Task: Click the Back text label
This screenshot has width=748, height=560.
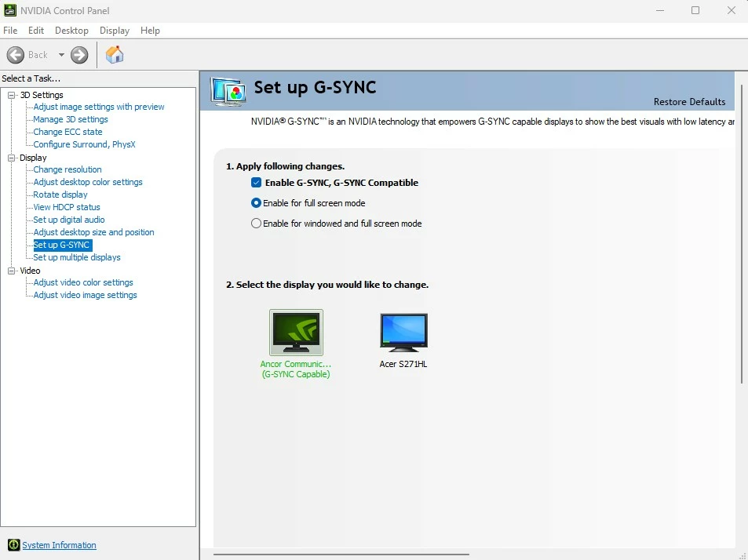Action: tap(38, 55)
